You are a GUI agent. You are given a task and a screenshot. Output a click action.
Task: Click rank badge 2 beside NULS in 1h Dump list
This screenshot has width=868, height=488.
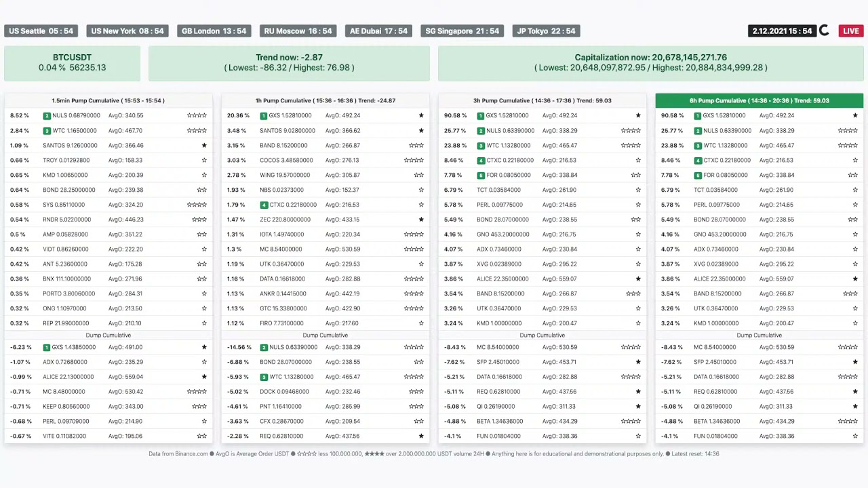click(264, 347)
